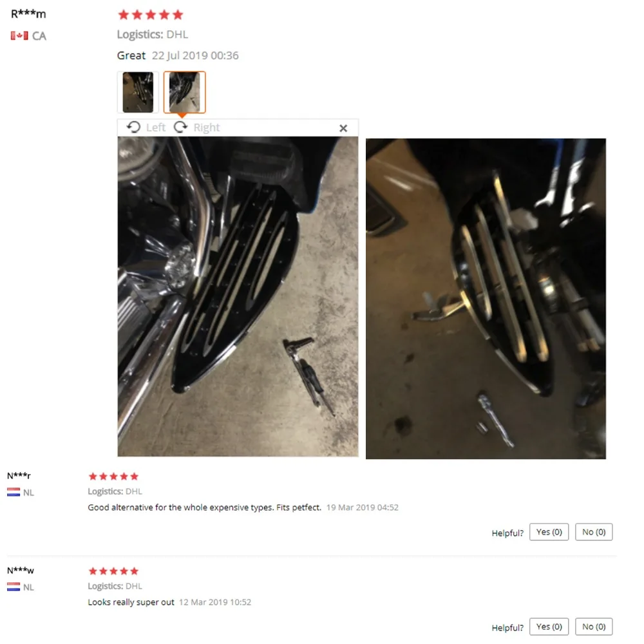Vote Yes (0) on N***w review
Image resolution: width=644 pixels, height=644 pixels.
(549, 627)
